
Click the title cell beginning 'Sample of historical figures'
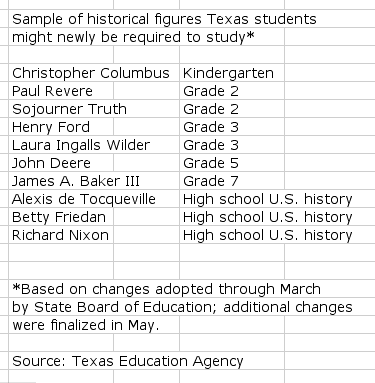(61, 19)
